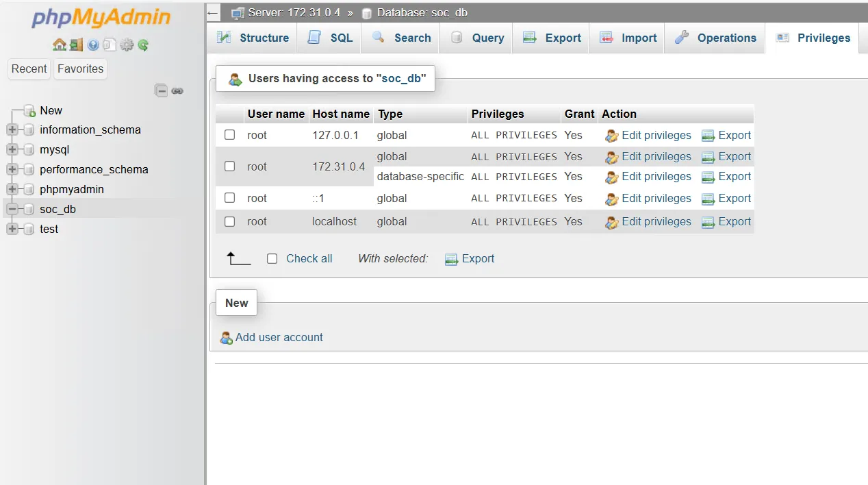Viewport: 868px width, 485px height.
Task: Expand the mysql database tree node
Action: (14, 149)
